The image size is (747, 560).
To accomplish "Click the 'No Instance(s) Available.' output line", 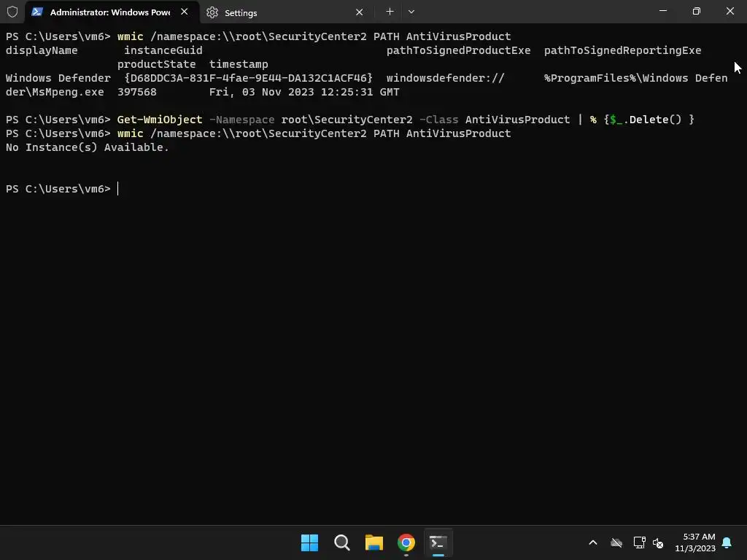I will pos(88,147).
